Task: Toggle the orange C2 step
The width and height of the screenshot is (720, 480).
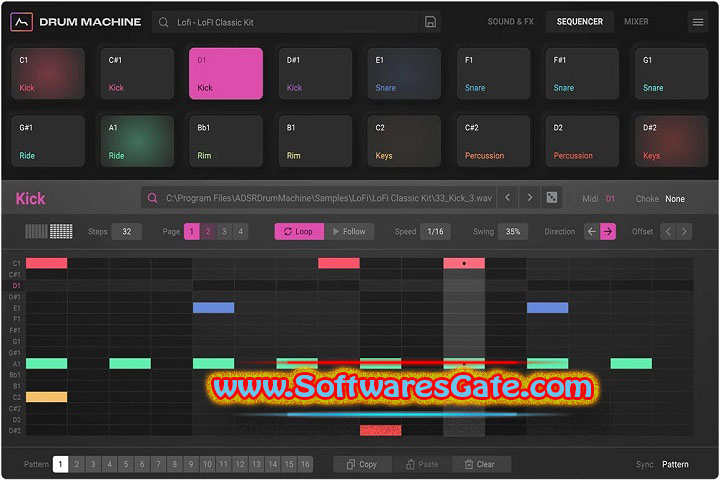Action: (46, 397)
